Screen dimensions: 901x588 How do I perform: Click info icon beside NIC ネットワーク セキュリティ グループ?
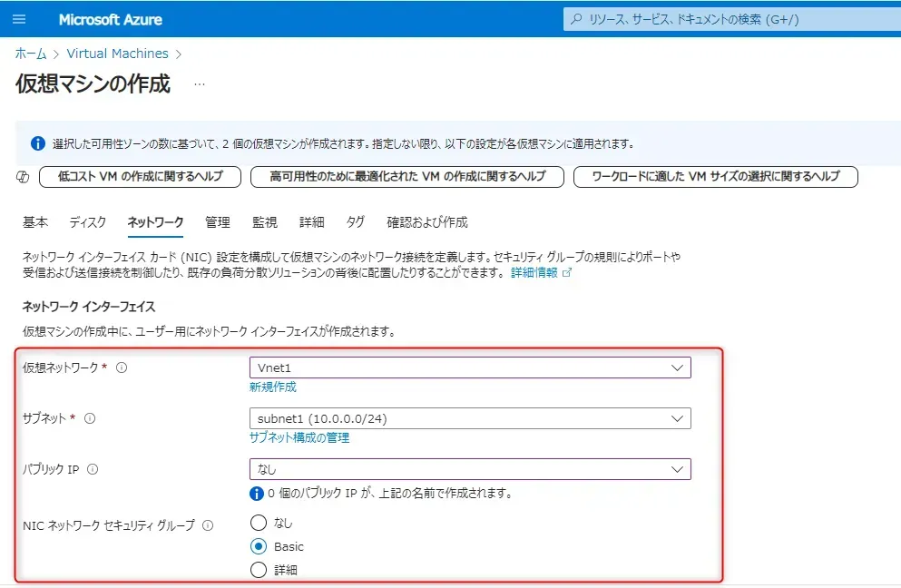click(208, 525)
